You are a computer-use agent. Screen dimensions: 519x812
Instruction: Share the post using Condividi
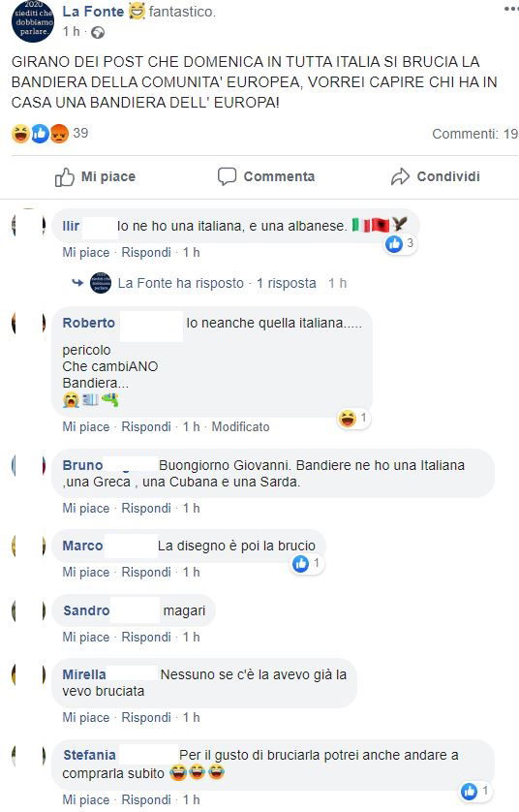[x=435, y=176]
